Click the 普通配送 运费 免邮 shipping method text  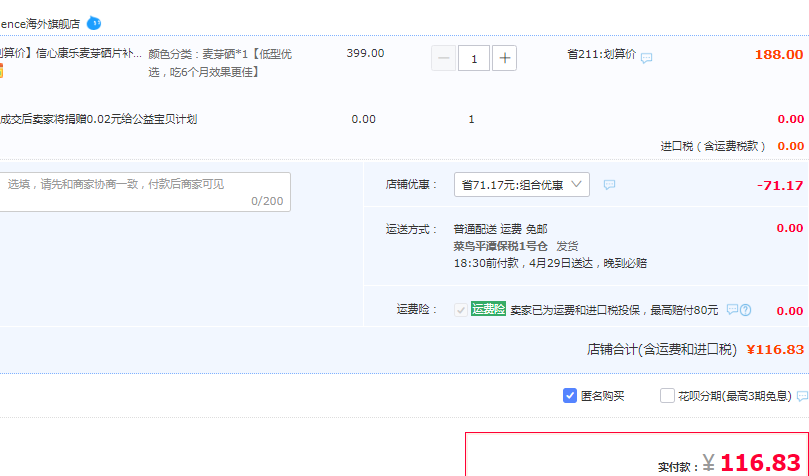(x=500, y=229)
